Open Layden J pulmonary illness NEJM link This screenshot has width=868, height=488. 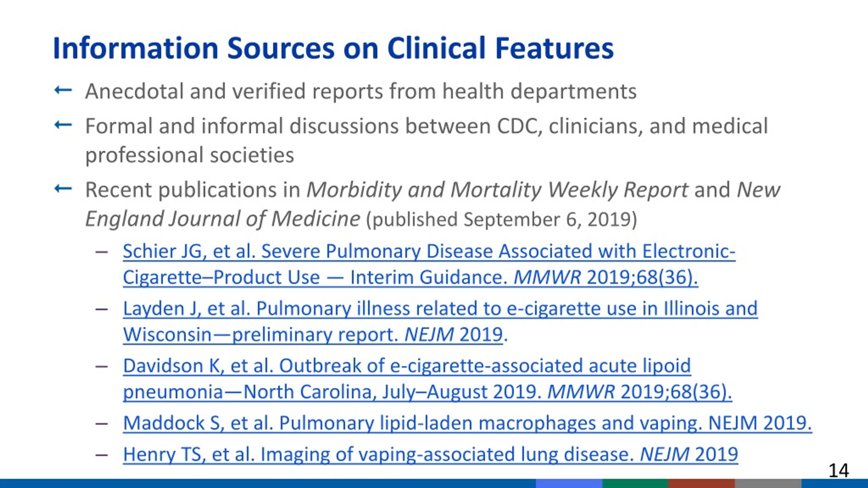(x=440, y=322)
